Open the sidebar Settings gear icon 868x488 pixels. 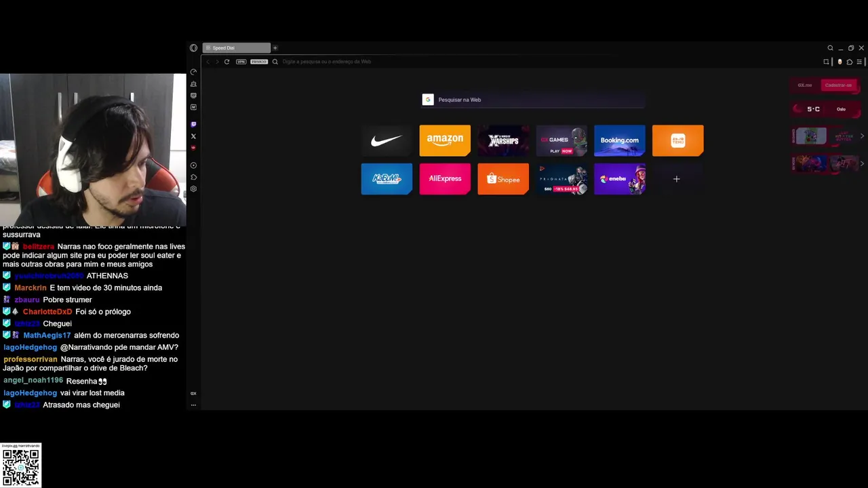coord(193,189)
